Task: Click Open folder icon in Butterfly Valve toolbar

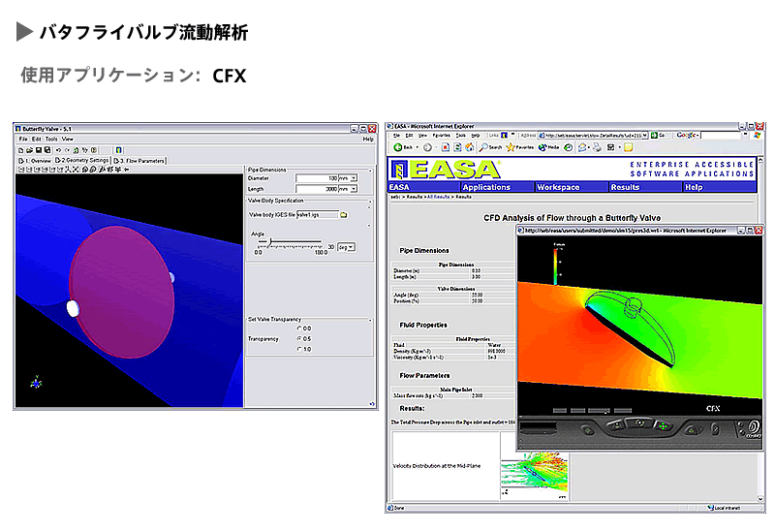Action: point(30,150)
